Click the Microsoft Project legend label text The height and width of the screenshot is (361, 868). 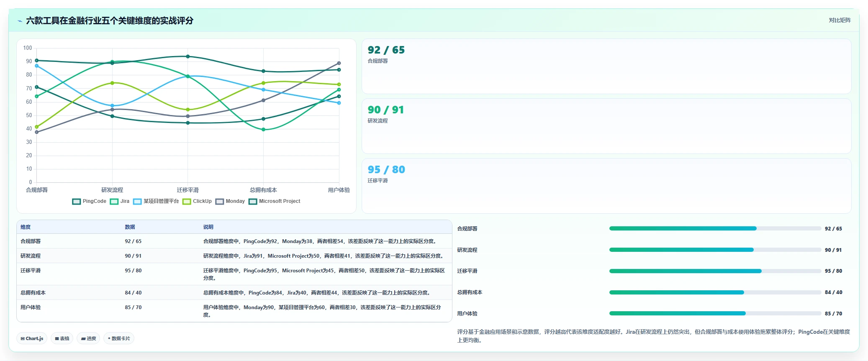pos(280,201)
